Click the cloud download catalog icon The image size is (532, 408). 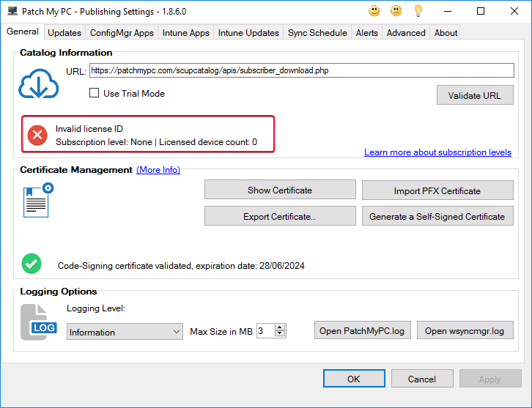coord(38,84)
